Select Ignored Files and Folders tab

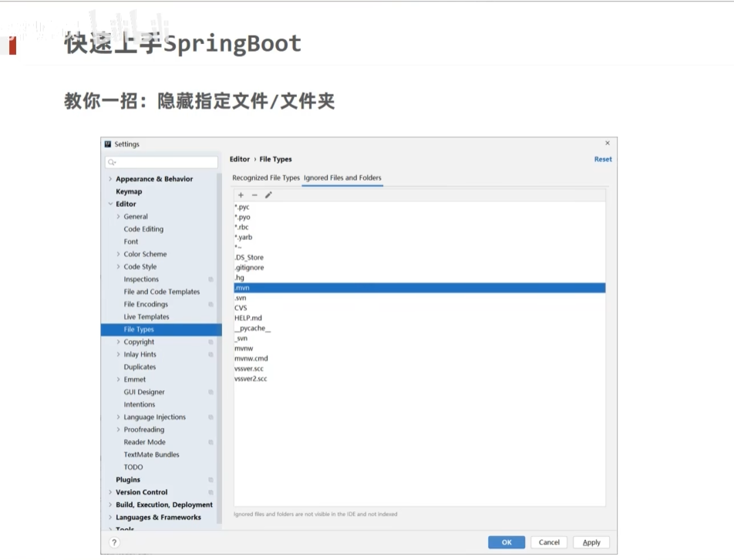[x=342, y=178]
